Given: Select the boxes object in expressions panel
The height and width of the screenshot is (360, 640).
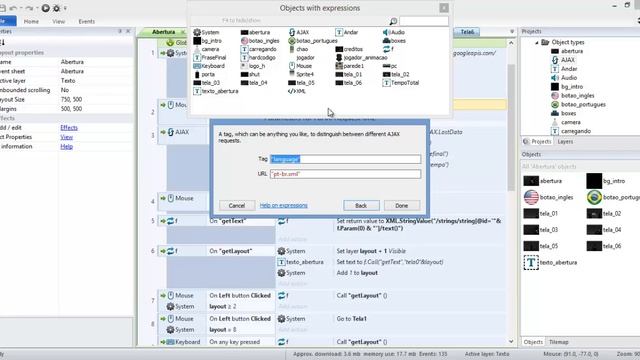Looking at the screenshot, I should point(394,41).
